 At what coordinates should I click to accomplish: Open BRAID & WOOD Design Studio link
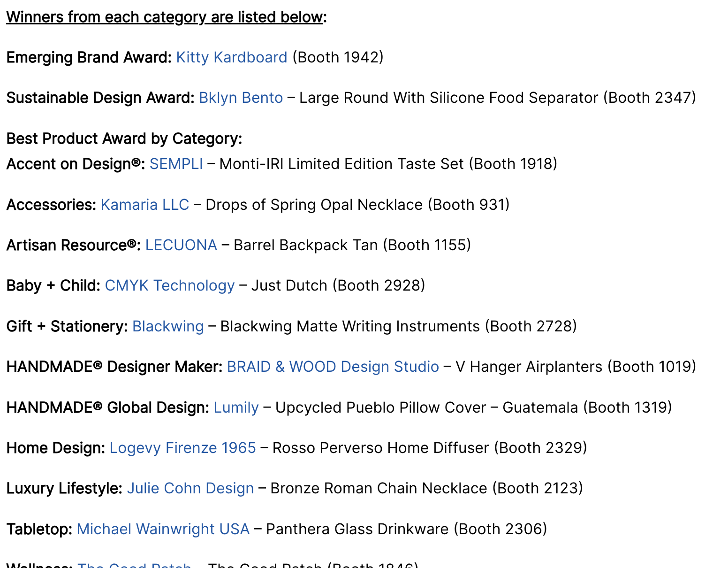pos(333,367)
